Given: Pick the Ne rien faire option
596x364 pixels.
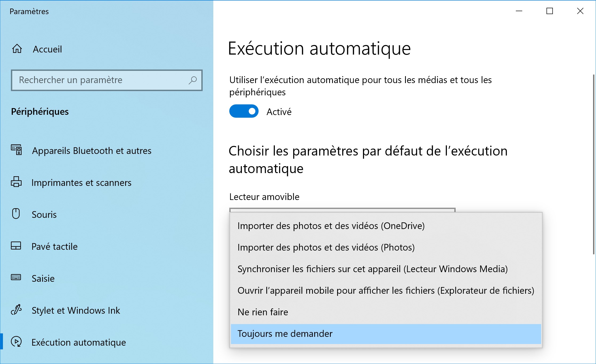Looking at the screenshot, I should (386, 312).
